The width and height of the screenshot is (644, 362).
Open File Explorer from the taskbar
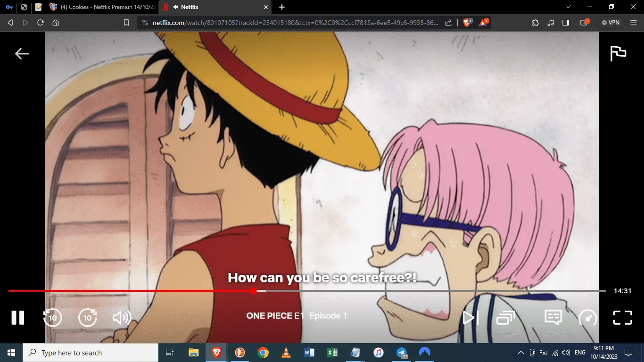click(x=193, y=353)
